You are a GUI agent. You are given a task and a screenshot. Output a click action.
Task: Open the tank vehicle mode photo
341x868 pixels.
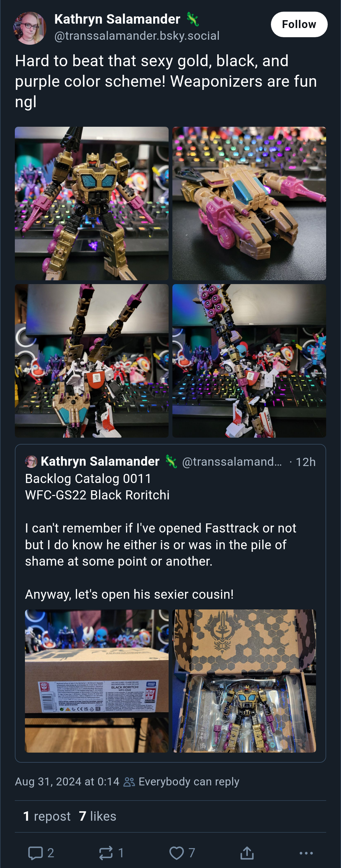coord(249,203)
